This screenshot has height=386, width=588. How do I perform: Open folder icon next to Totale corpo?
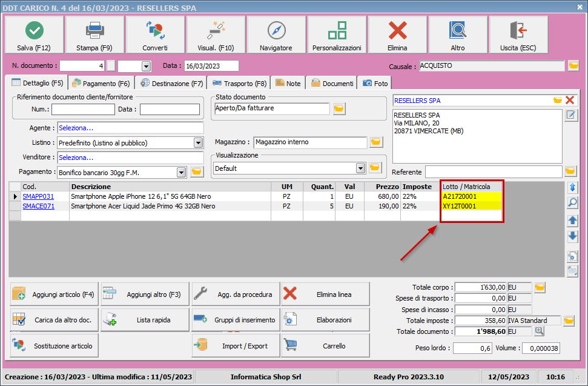tap(540, 287)
